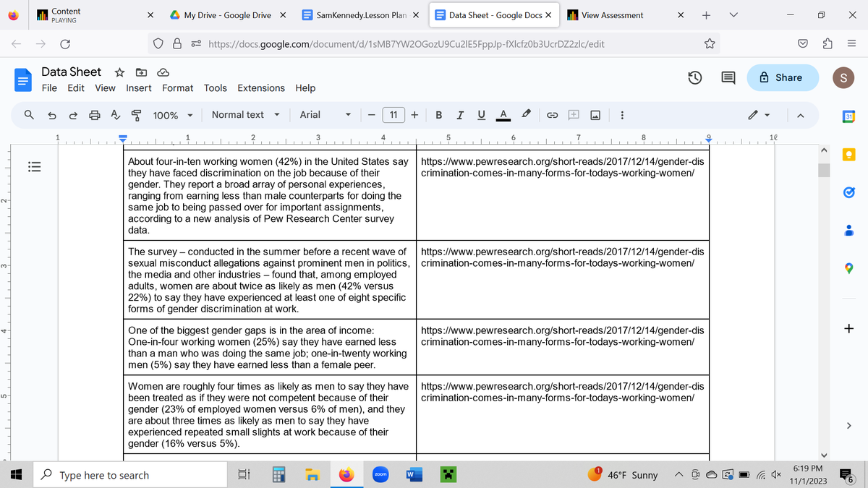Run spelling and grammar check

pos(115,114)
